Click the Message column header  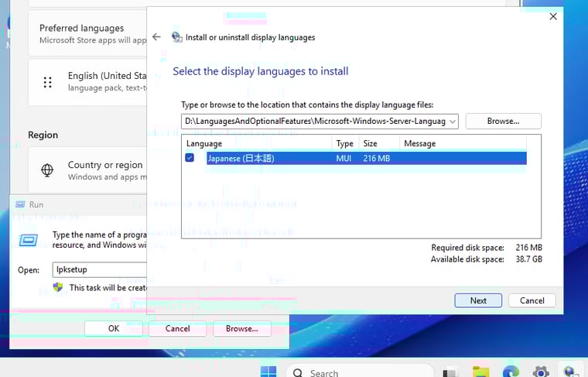point(463,143)
